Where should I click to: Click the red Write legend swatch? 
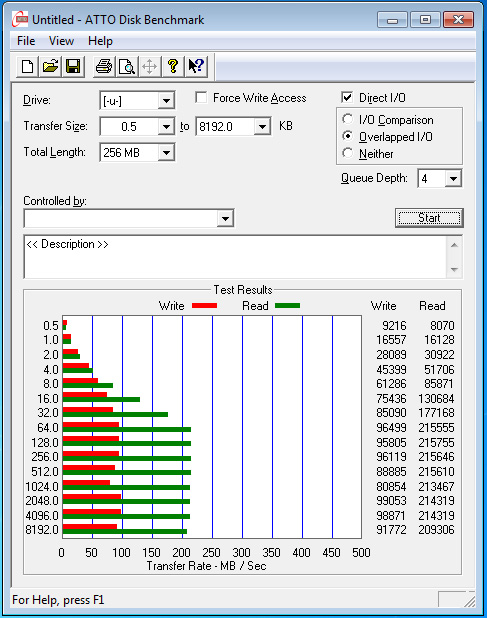204,305
